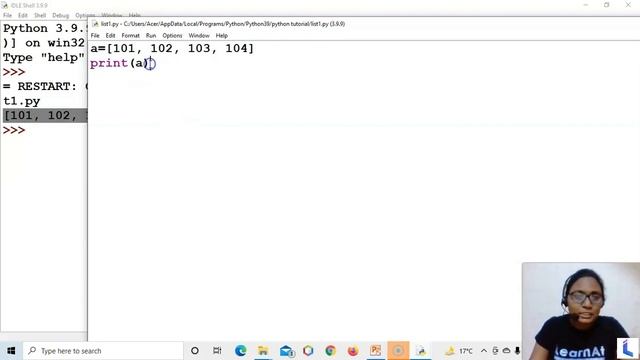Click the code line a=[101, 102, 103, 104]

(x=172, y=48)
